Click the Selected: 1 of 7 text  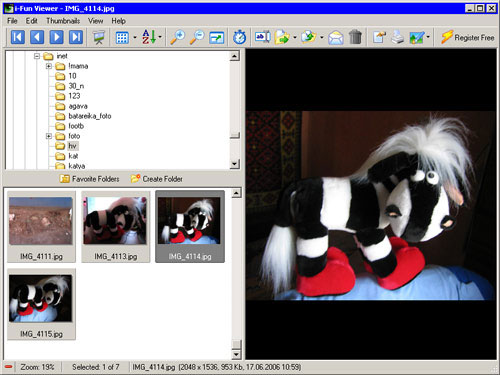(96, 367)
